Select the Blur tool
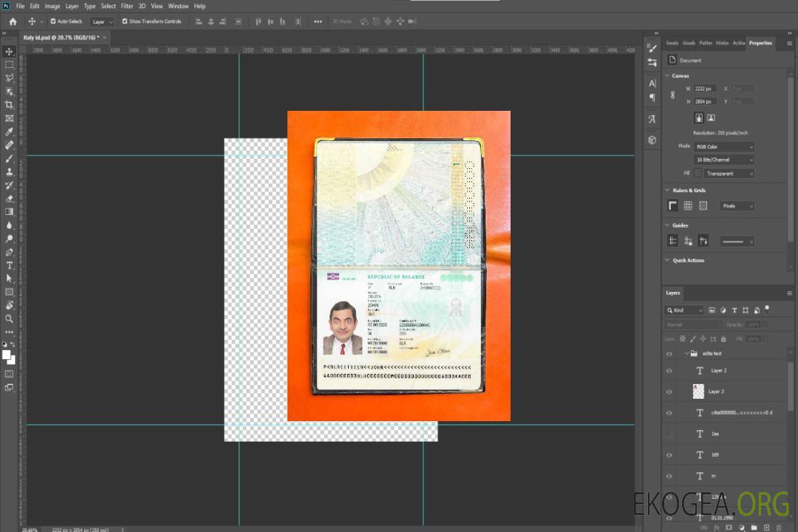The image size is (798, 532). pos(9,225)
